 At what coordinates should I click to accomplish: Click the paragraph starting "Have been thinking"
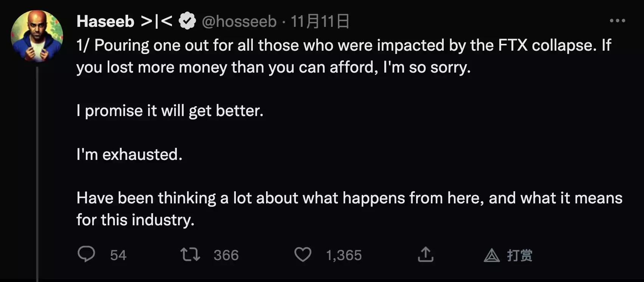[349, 209]
